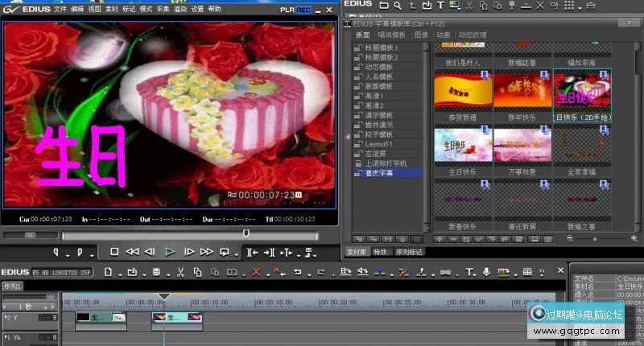This screenshot has height=346, width=644.
Task: Click the New Sequence icon on the timeline toolbar
Action: (x=108, y=272)
